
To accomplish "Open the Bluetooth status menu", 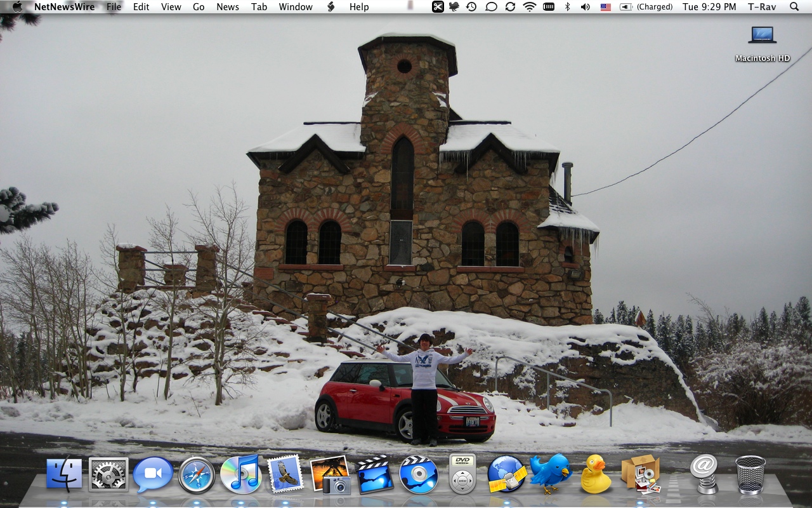I will [x=568, y=7].
